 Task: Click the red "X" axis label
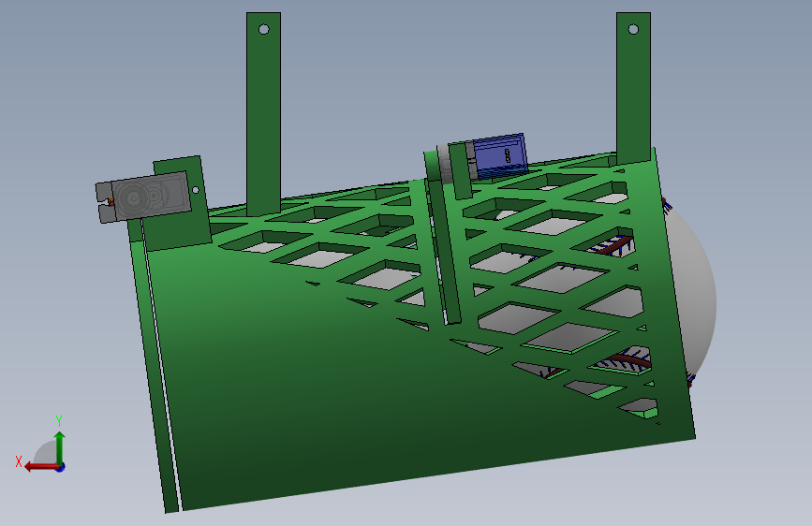pos(19,461)
